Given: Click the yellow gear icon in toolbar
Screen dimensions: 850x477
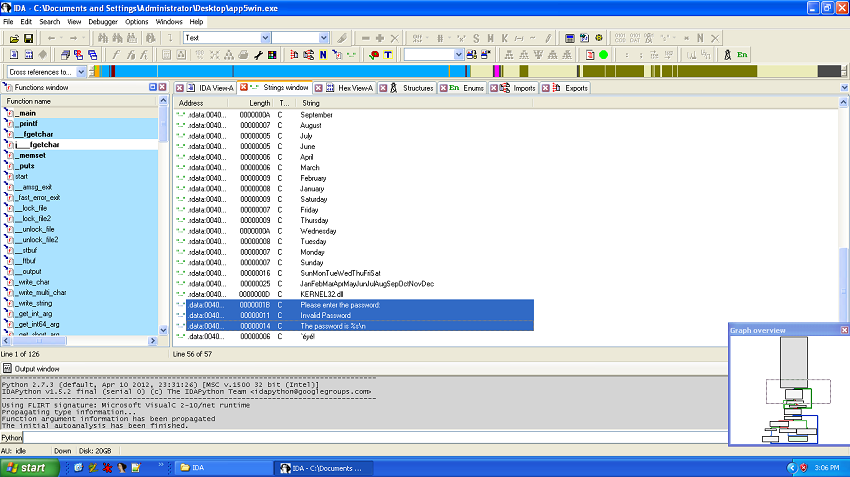Looking at the screenshot, I should 598,38.
